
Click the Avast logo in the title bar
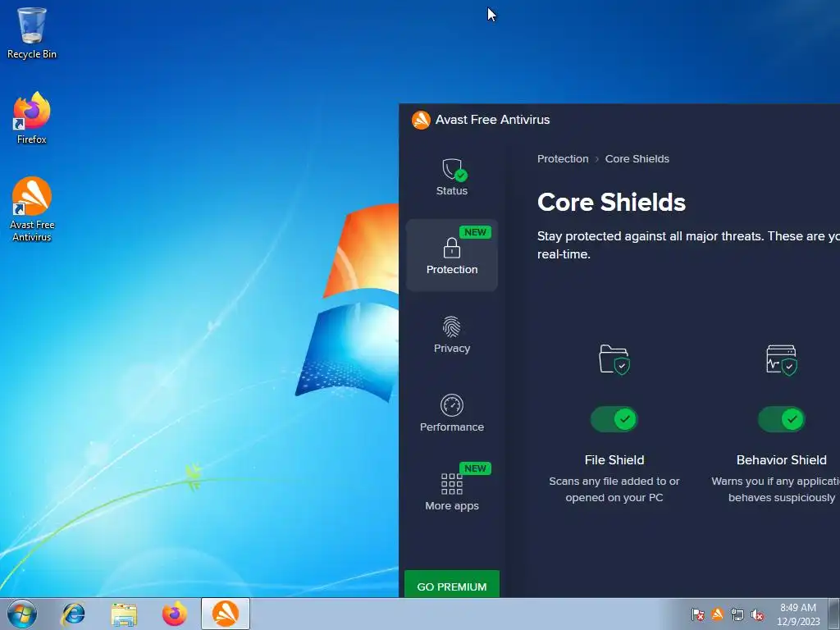(x=421, y=120)
